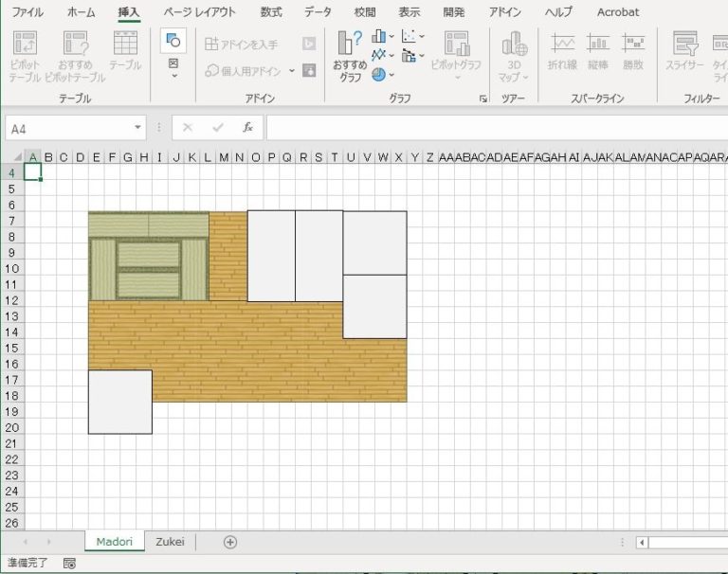Click the People Graph addin icon
Screen dimensions: 728x574
click(309, 70)
